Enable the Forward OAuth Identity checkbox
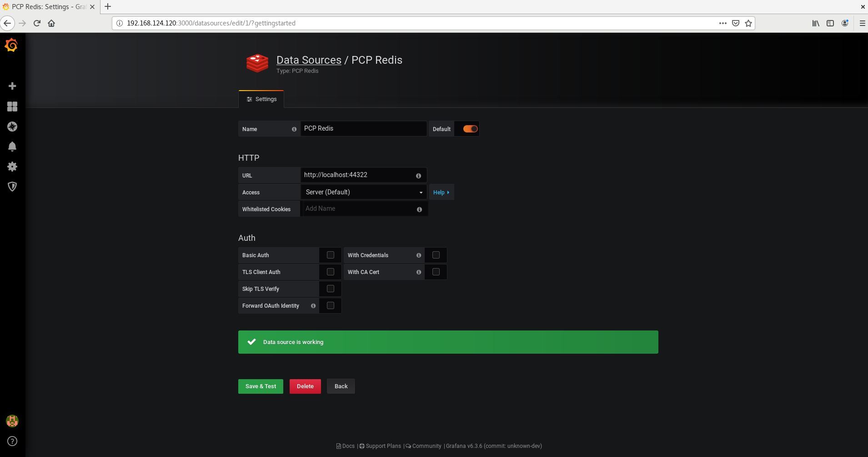Screen dimensions: 868x457 331,306
